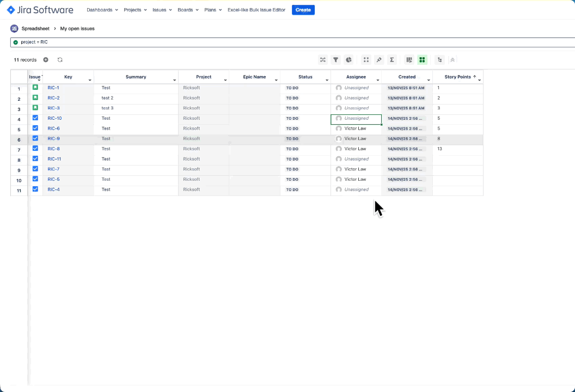
Task: Click the shuffle icon in the toolbar
Action: 323,60
